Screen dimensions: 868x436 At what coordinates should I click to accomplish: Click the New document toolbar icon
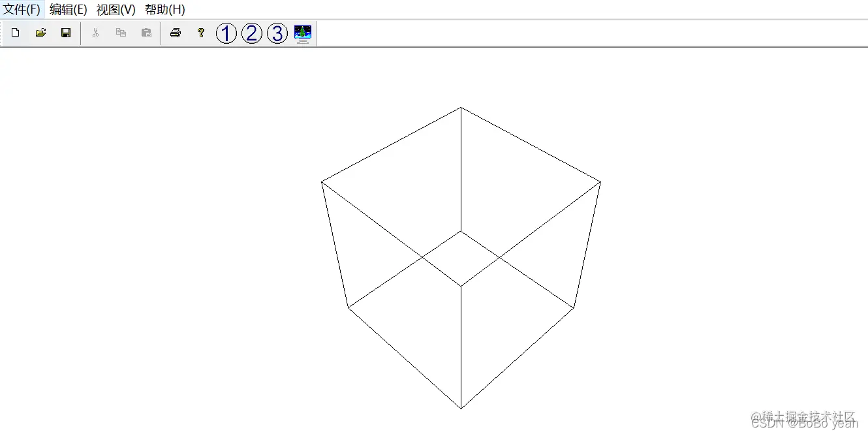click(16, 33)
